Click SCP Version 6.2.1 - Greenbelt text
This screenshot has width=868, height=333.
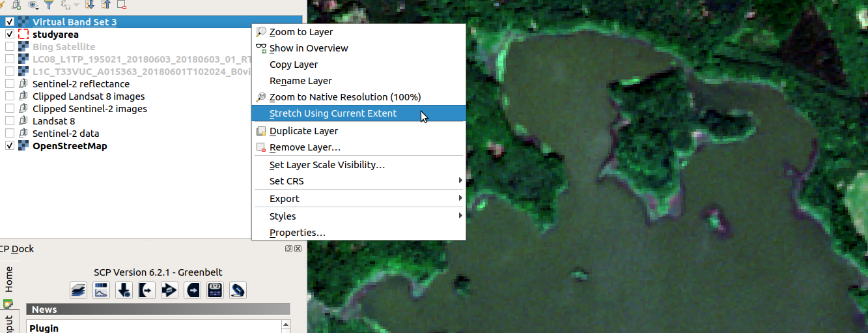158,272
